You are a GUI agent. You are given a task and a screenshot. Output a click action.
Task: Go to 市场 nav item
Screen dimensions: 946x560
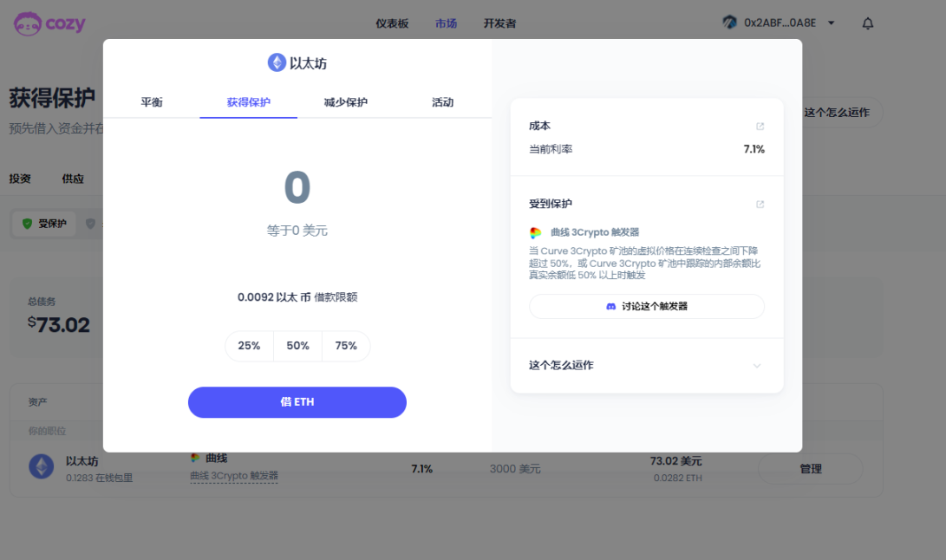(x=446, y=23)
